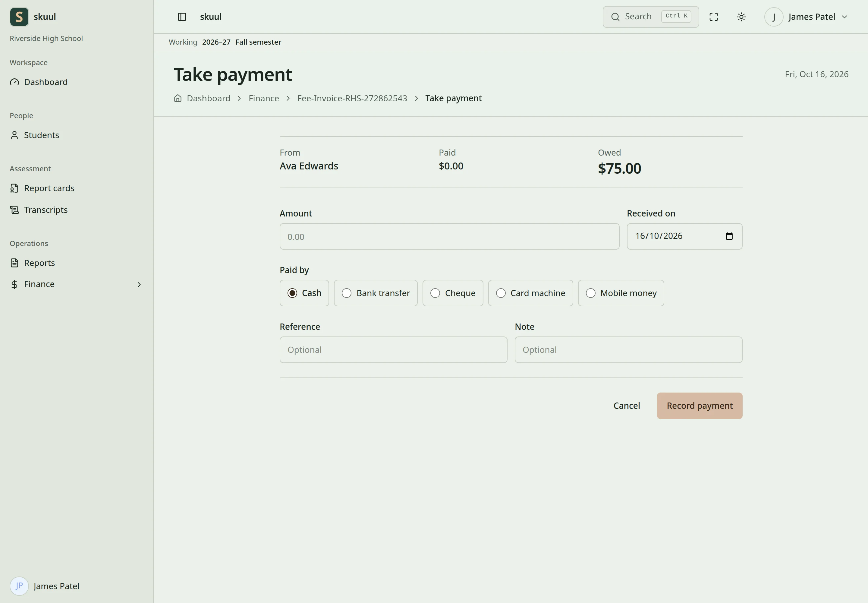Focus the Reference input field

(393, 350)
